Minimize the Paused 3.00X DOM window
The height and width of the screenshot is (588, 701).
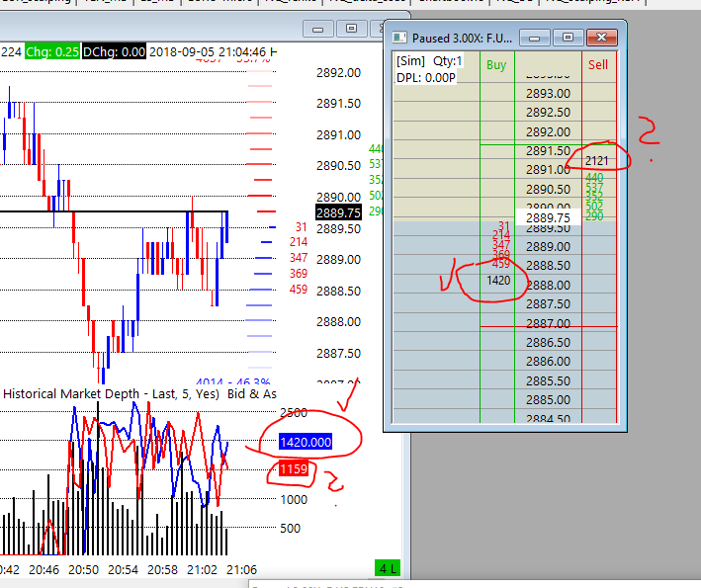pyautogui.click(x=534, y=38)
